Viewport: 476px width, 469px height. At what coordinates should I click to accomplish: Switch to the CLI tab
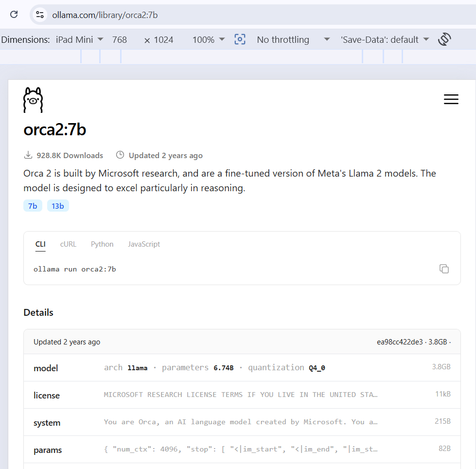point(40,245)
